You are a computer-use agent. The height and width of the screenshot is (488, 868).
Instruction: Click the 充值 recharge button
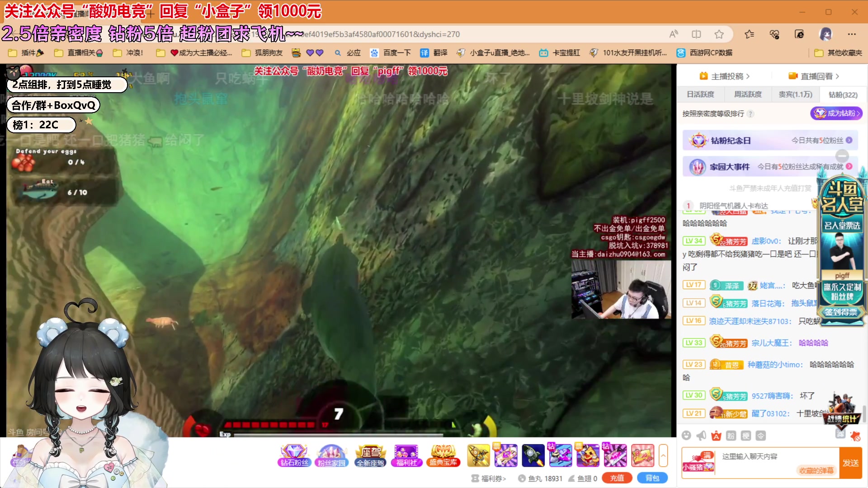tap(617, 478)
